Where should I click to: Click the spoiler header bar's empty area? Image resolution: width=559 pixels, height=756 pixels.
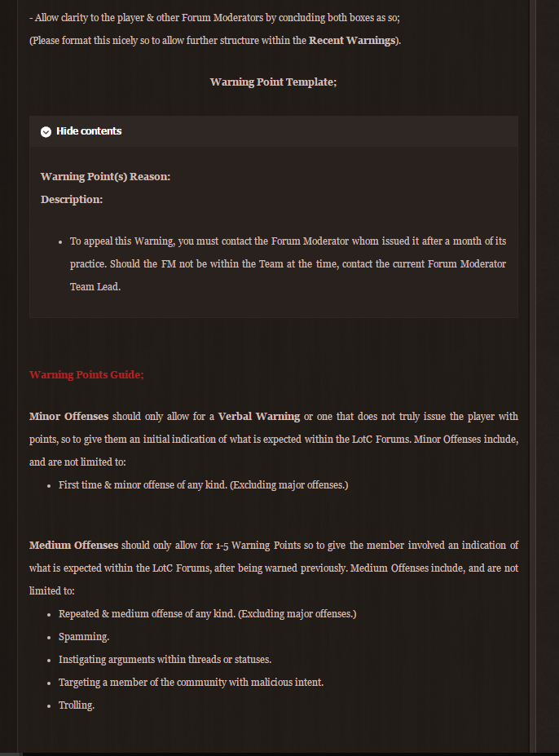tap(318, 131)
